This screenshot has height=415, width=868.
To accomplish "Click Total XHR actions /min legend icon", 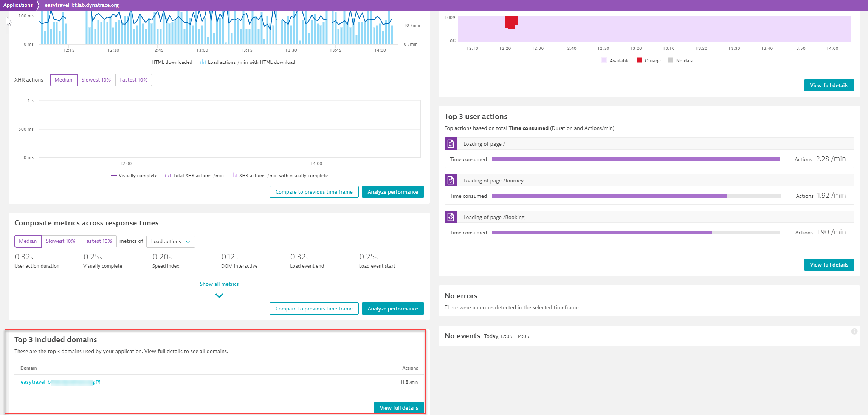I will coord(168,175).
